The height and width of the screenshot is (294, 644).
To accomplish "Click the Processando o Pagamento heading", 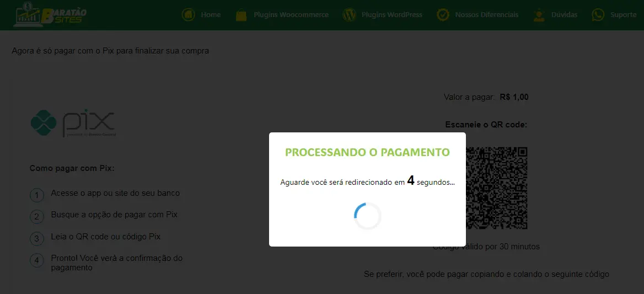I will pyautogui.click(x=367, y=152).
